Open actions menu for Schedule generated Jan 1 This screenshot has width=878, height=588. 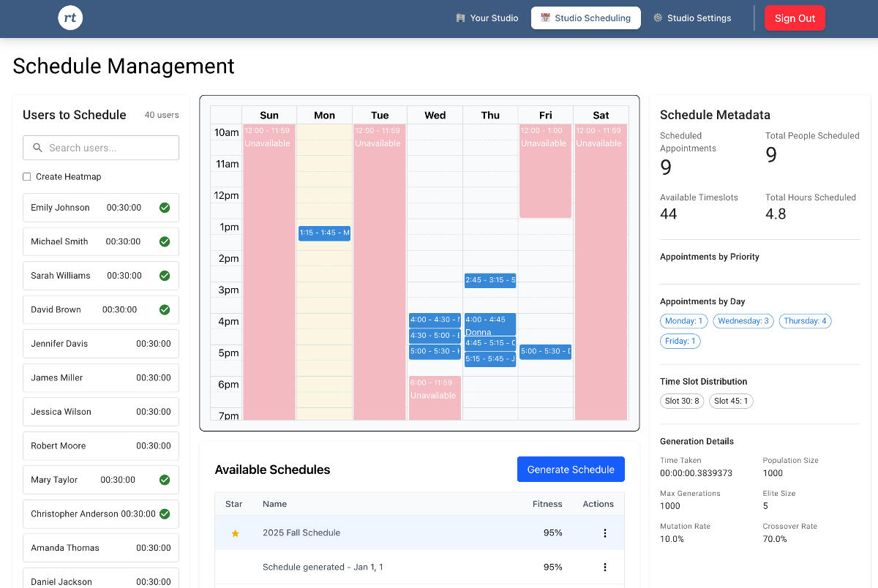tap(604, 567)
